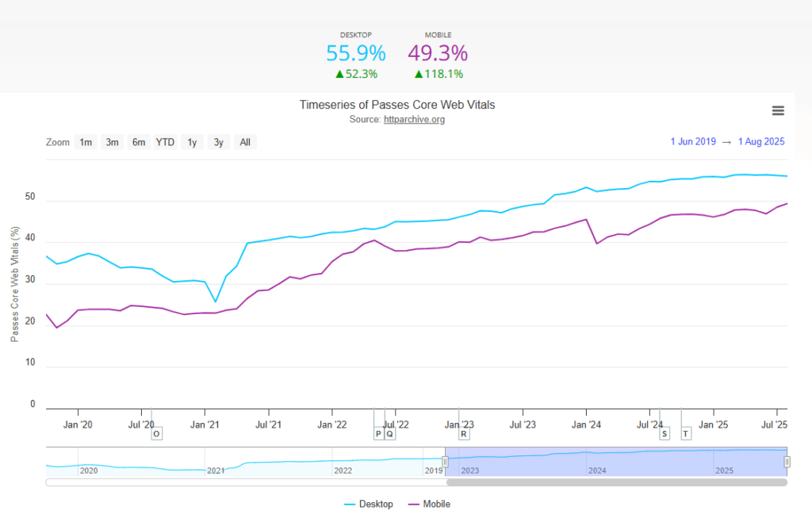Image resolution: width=812 pixels, height=526 pixels.
Task: Click the flag marker labeled O
Action: tap(156, 434)
